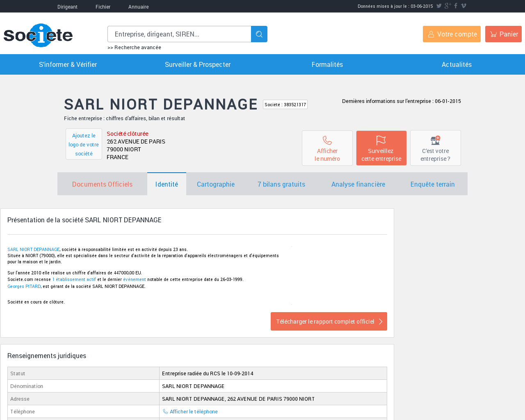Open the Vimeo social icon

pos(463,6)
